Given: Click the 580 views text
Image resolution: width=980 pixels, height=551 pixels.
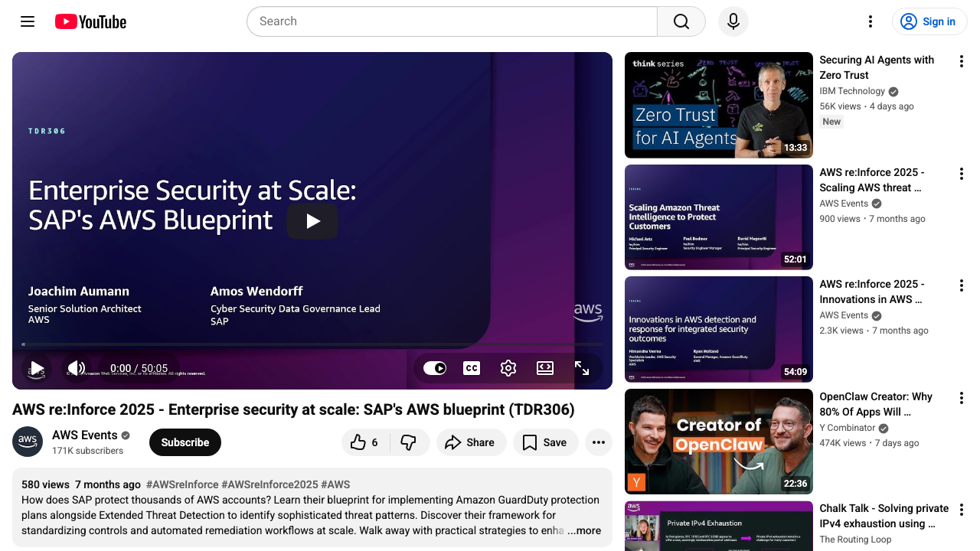Looking at the screenshot, I should (x=45, y=484).
